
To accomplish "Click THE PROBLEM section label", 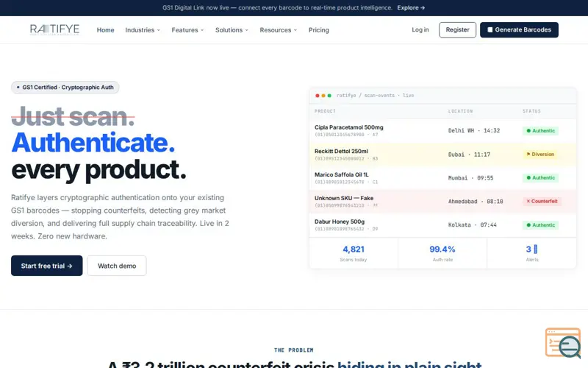I will pyautogui.click(x=293, y=350).
